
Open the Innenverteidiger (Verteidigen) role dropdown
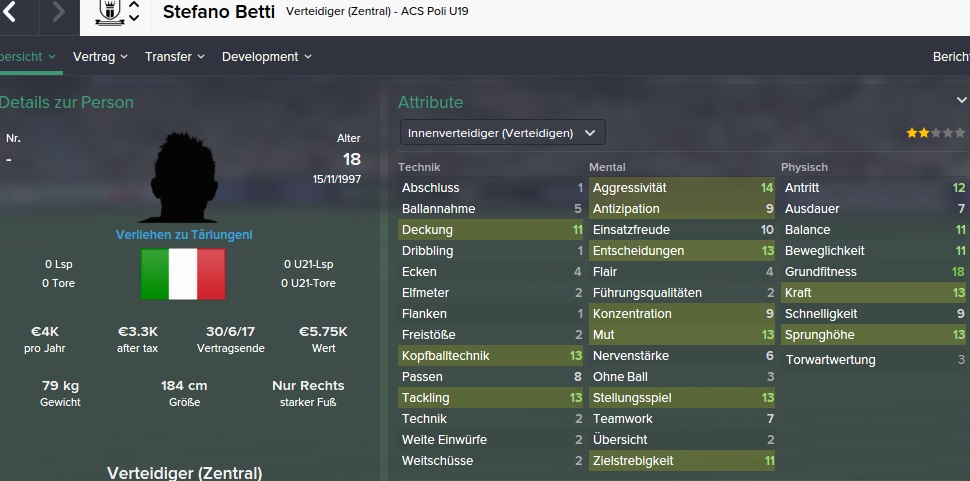502,133
